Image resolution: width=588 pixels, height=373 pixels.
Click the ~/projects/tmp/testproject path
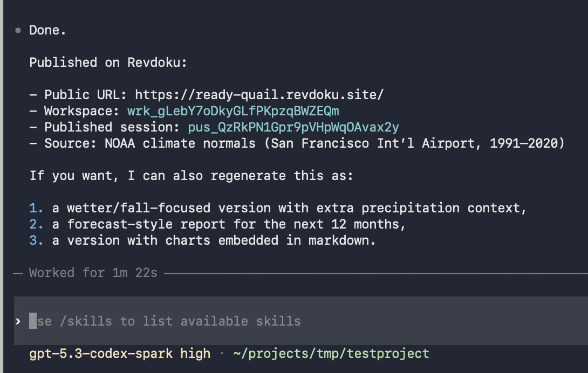(331, 354)
